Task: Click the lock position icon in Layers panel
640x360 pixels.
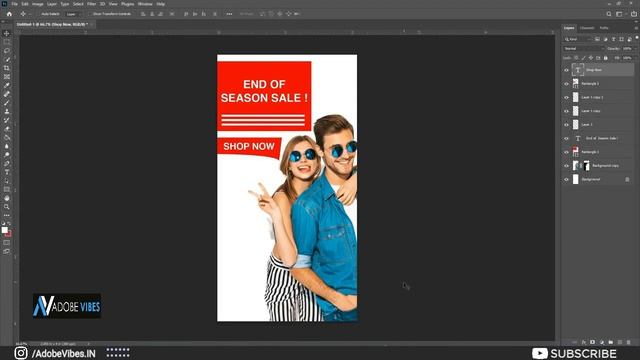Action: tap(591, 58)
